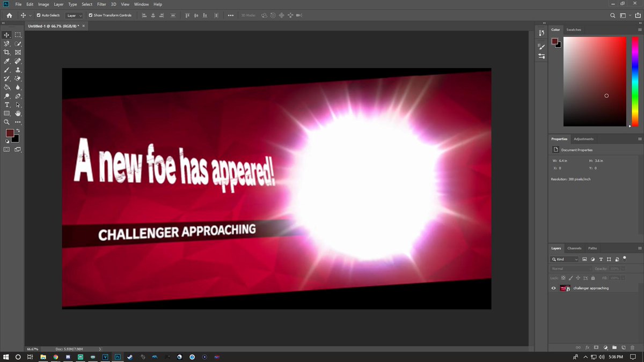Image resolution: width=644 pixels, height=362 pixels.
Task: Toggle pixel layer filter
Action: (584, 260)
